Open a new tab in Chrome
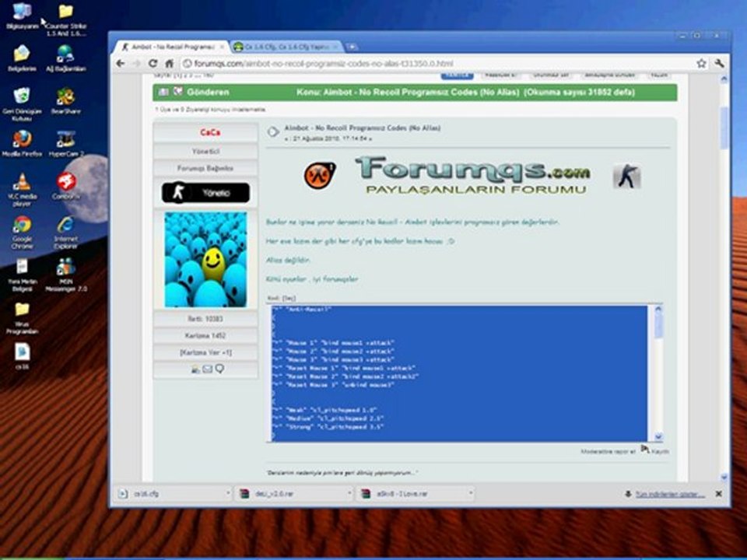Viewport: 747px width, 560px height. click(352, 47)
